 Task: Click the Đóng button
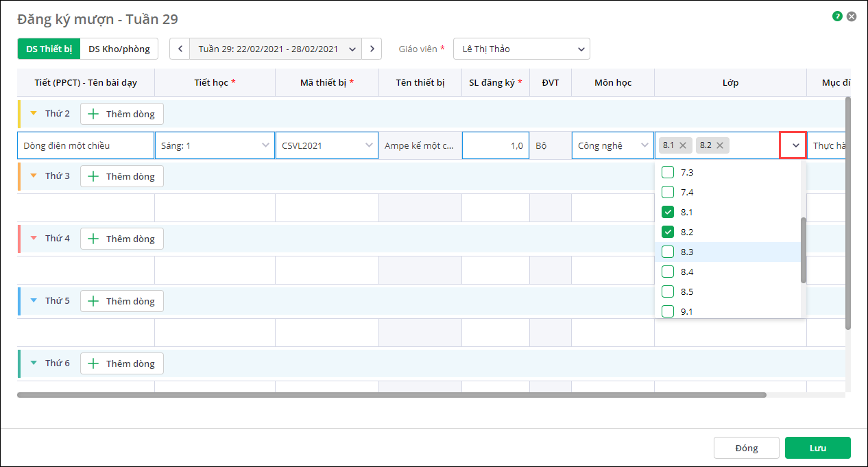click(x=747, y=448)
